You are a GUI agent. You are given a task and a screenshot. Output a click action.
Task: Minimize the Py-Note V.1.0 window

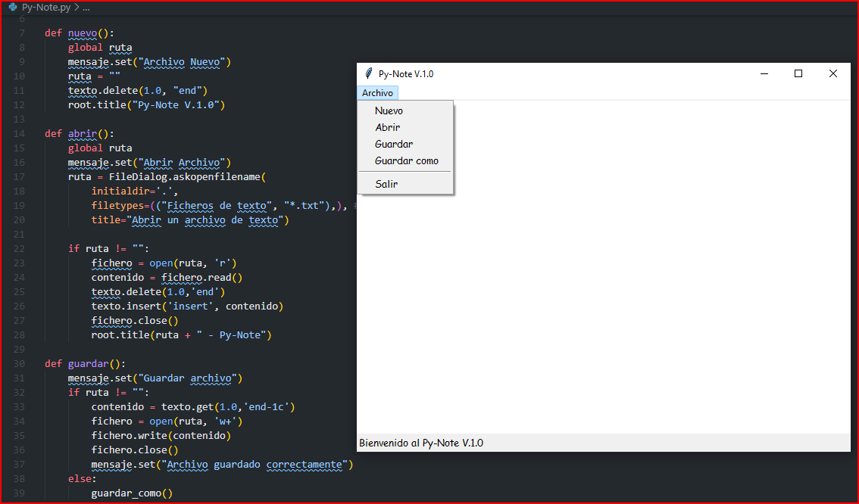point(764,73)
